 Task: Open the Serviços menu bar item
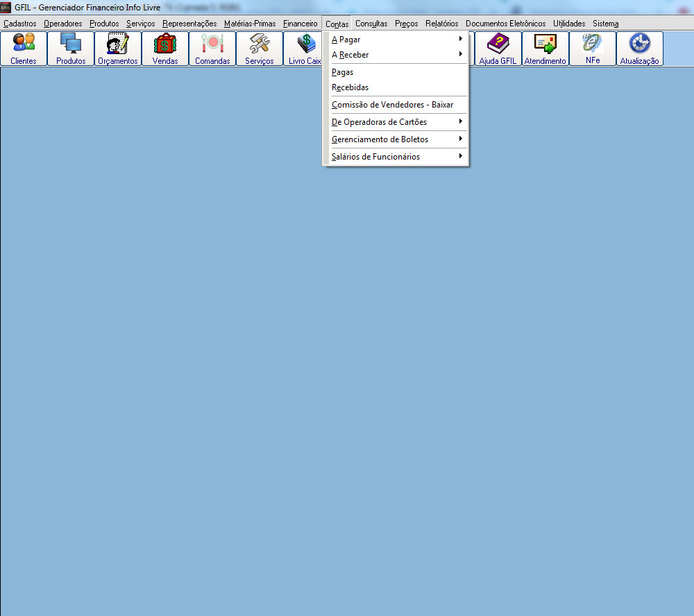pyautogui.click(x=140, y=24)
